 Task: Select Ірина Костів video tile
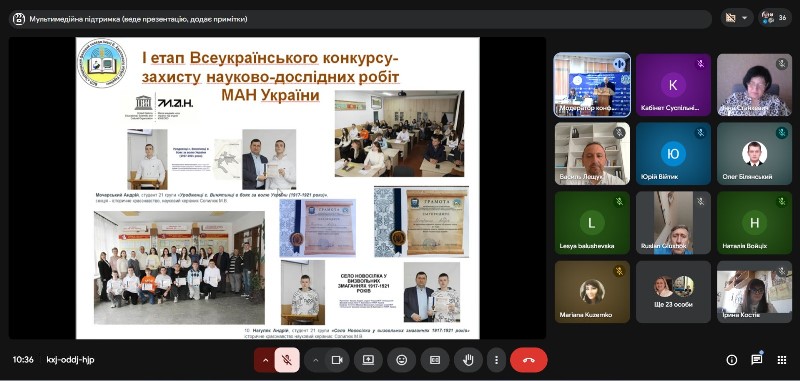pyautogui.click(x=754, y=292)
